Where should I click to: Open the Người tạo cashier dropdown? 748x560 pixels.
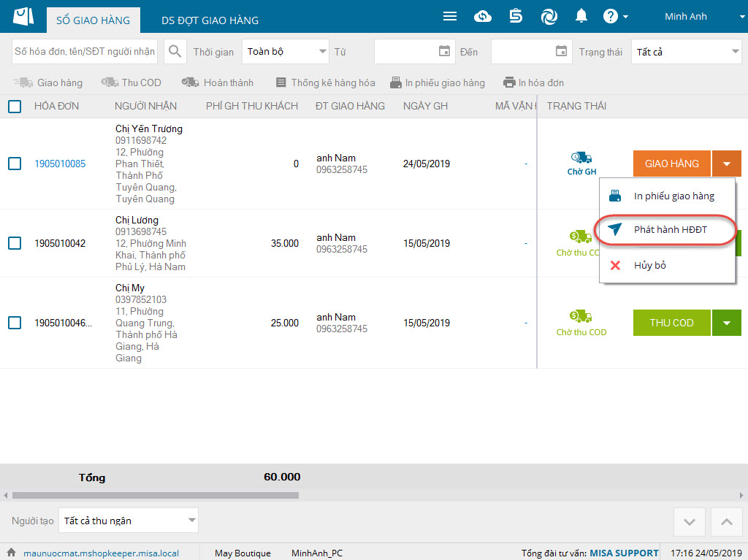coord(129,521)
